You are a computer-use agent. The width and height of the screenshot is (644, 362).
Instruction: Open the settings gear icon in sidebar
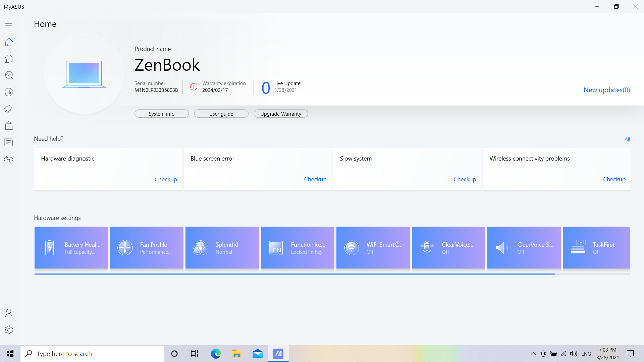(9, 330)
